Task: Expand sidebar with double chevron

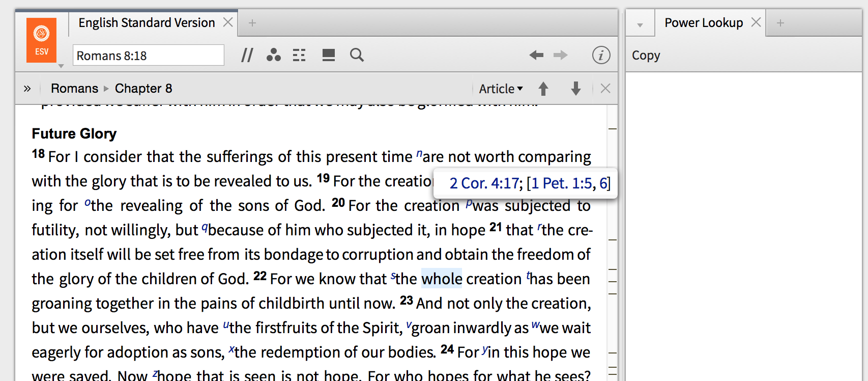Action: 27,89
